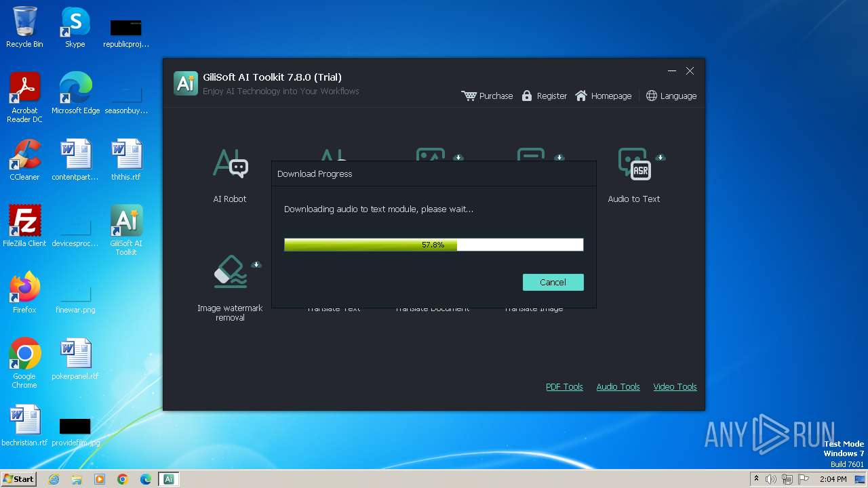Click the Register text link

coord(551,96)
